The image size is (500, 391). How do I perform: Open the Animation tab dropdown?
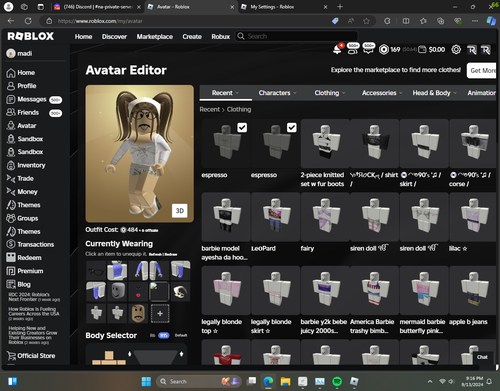[x=481, y=93]
